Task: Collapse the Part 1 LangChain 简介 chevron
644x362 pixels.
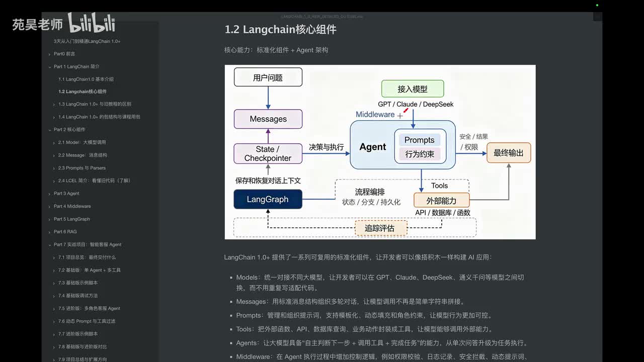Action: [x=49, y=66]
